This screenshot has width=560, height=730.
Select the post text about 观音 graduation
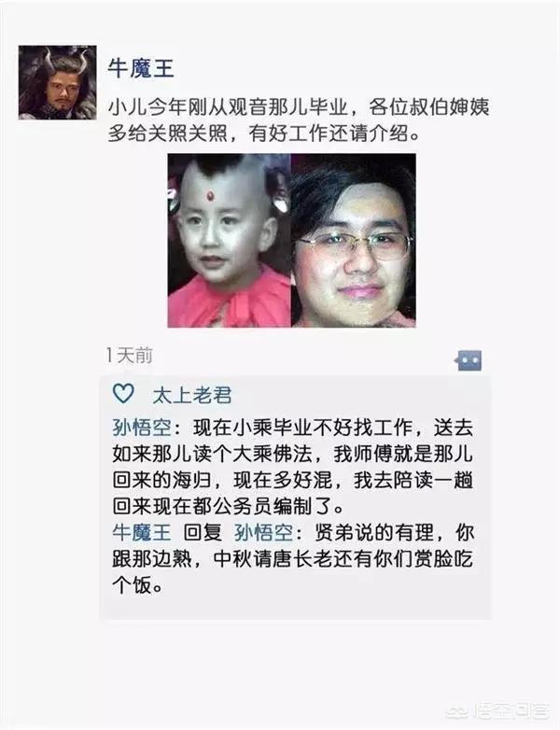tap(299, 120)
